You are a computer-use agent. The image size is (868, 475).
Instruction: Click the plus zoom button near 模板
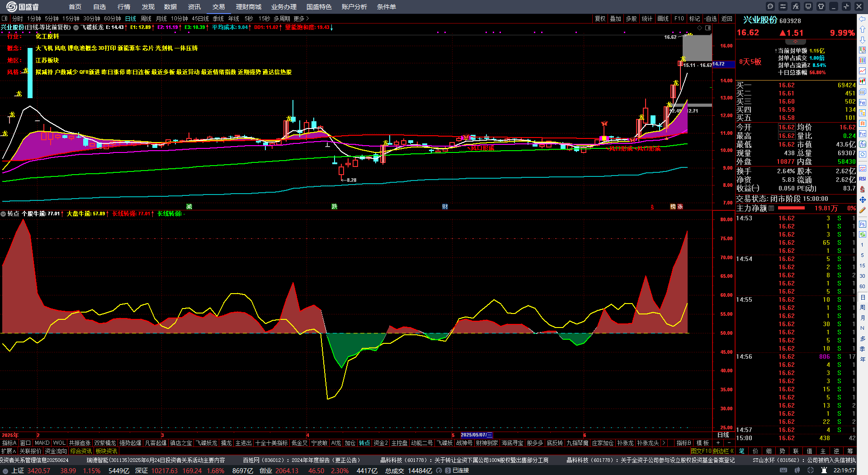tap(718, 443)
